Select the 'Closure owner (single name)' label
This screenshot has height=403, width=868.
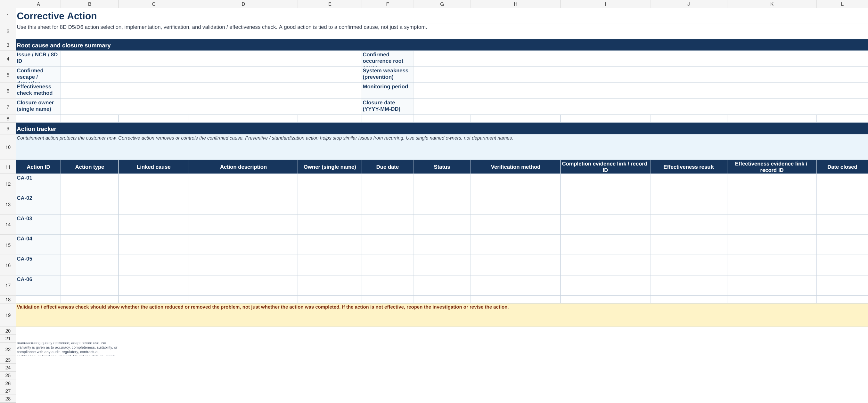[38, 107]
